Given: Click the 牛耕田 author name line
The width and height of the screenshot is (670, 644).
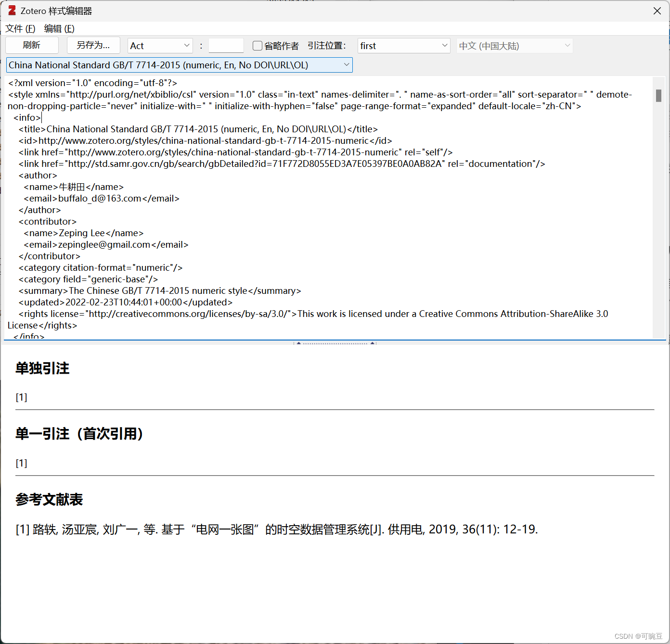Looking at the screenshot, I should 74,187.
